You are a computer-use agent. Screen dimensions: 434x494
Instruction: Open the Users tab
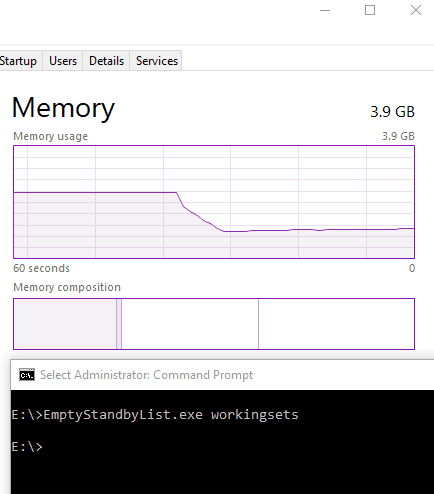point(63,61)
